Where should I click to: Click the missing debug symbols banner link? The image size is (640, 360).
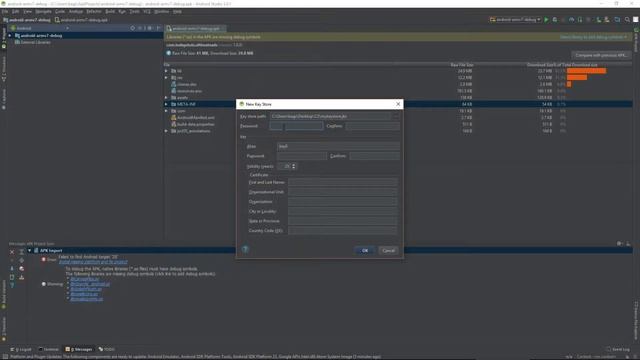[x=593, y=37]
